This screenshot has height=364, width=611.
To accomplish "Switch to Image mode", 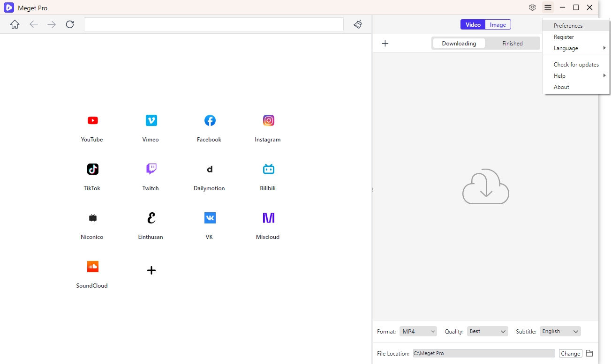I will [498, 25].
